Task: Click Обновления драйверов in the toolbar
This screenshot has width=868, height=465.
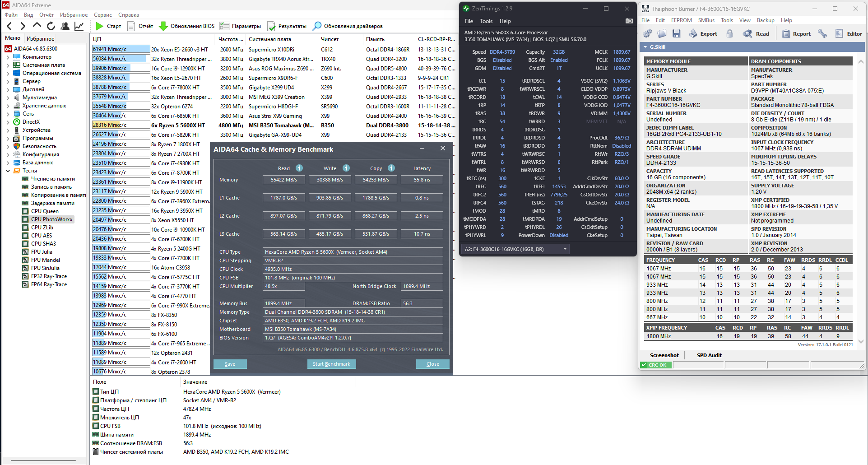Action: [348, 26]
